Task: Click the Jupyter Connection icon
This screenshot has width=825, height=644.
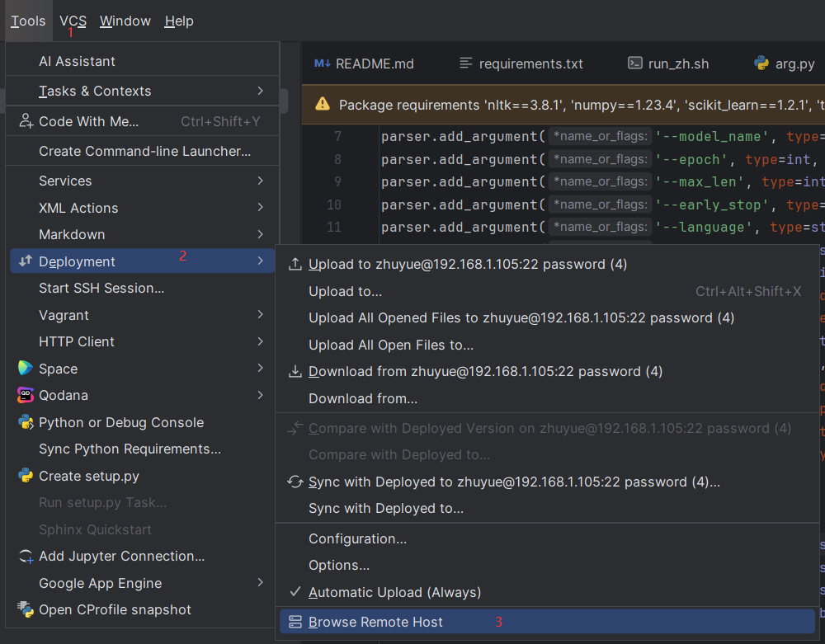Action: click(26, 557)
